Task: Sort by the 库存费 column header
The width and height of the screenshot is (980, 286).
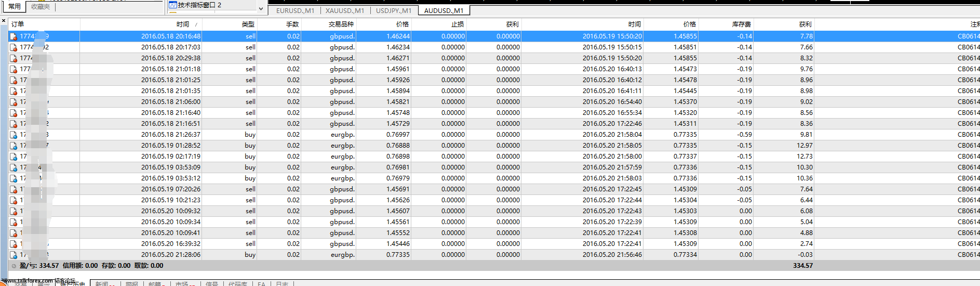Action: pos(726,24)
